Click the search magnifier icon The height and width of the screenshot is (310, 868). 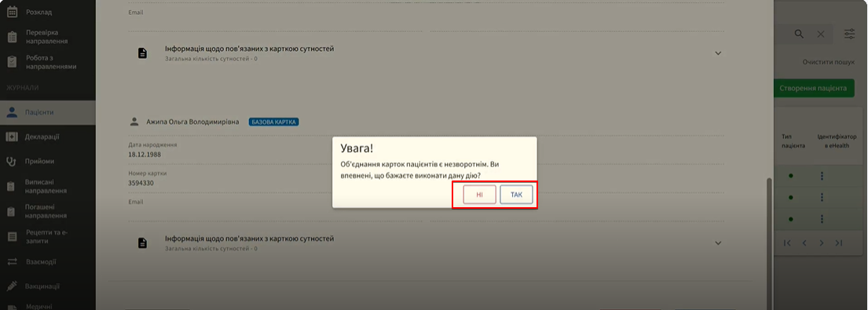coord(799,34)
